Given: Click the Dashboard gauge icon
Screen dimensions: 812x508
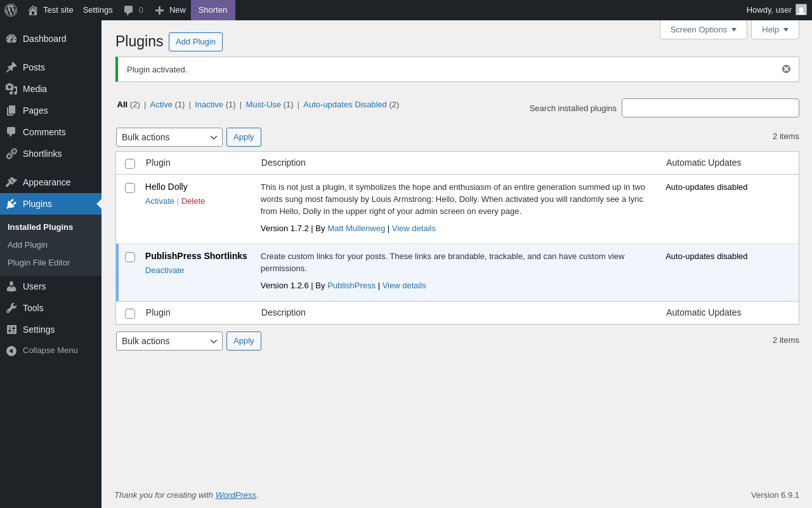Looking at the screenshot, I should (11, 39).
